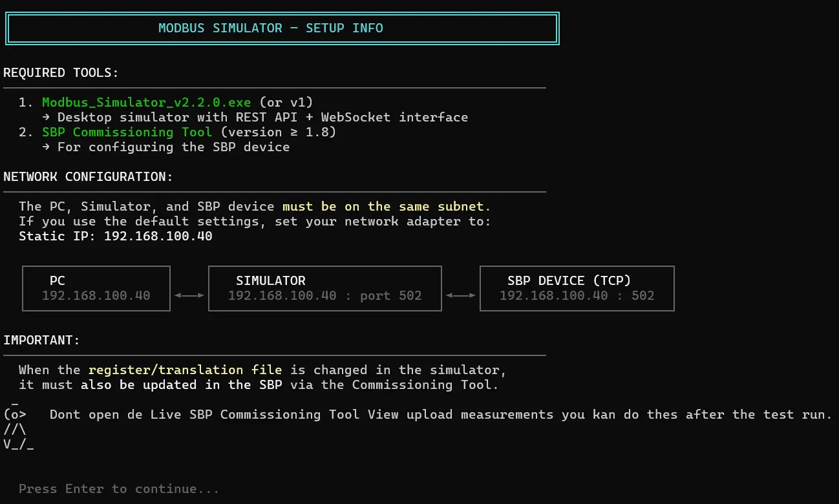Select the "NETWORK CONFIGURATION:" heading

pos(89,177)
